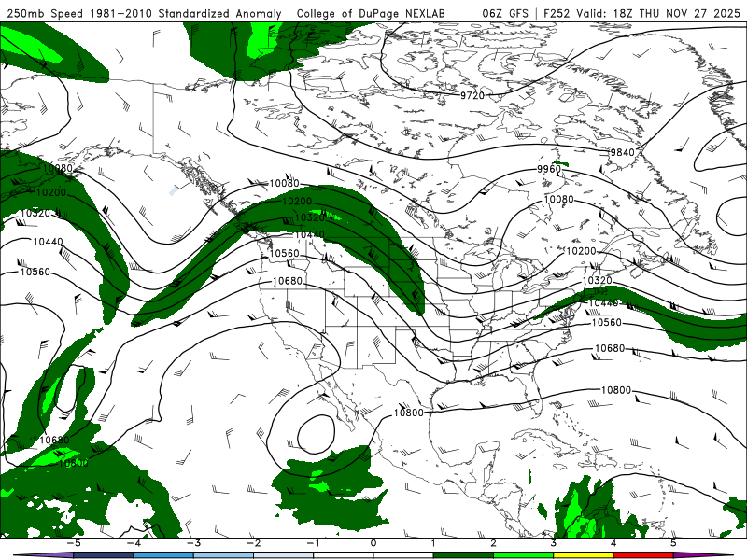Screen dimensions: 747x560
Task: Click the colorbar tick label '1'
Action: [x=433, y=543]
